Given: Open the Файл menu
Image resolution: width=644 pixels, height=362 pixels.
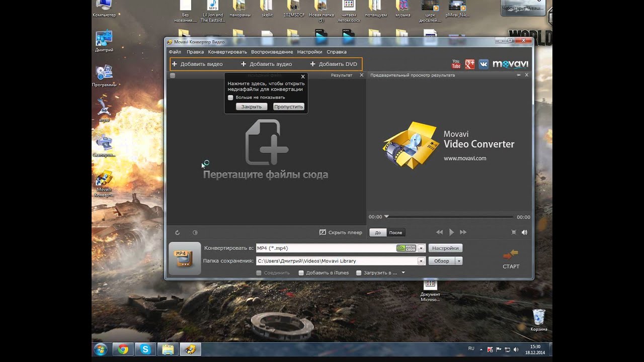Looking at the screenshot, I should tap(175, 52).
